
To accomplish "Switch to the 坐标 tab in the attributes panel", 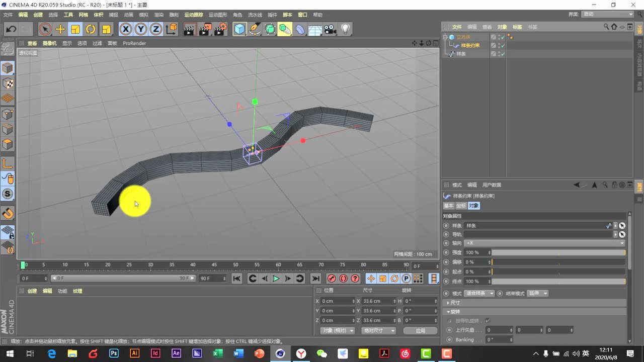I will click(460, 205).
